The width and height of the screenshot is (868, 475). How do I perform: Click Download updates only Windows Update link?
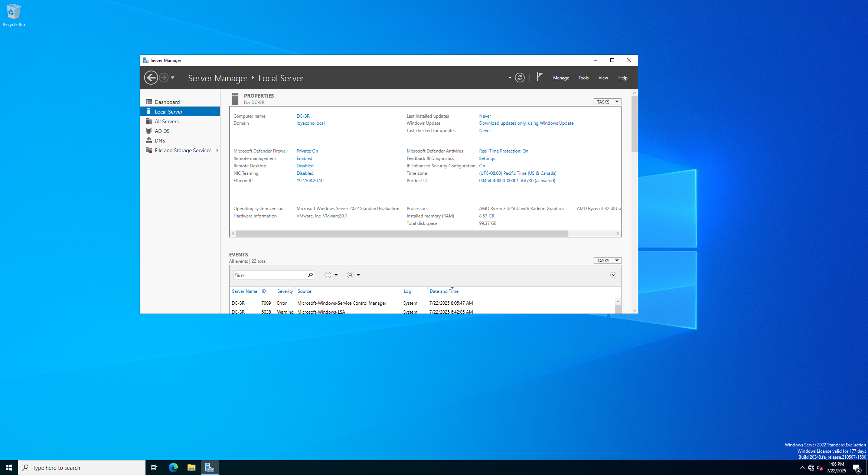pyautogui.click(x=526, y=123)
